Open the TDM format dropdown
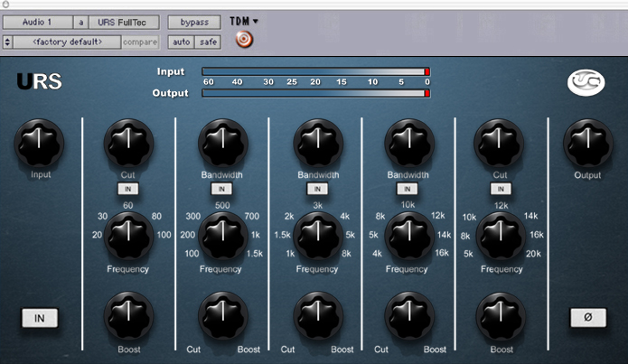The width and height of the screenshot is (628, 364). (x=243, y=21)
